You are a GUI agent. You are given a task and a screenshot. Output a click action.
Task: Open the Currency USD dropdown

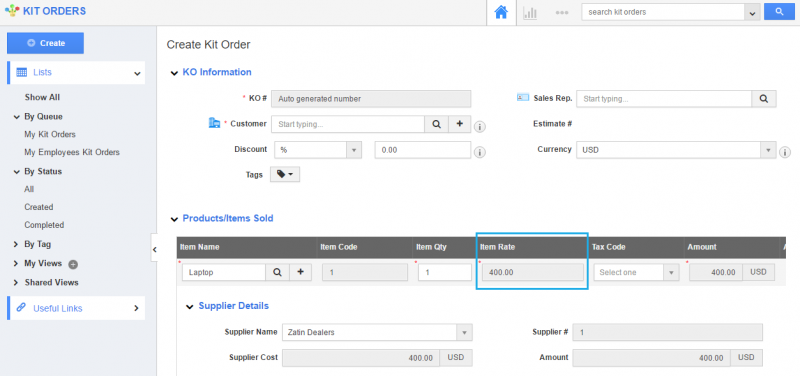[677, 151]
